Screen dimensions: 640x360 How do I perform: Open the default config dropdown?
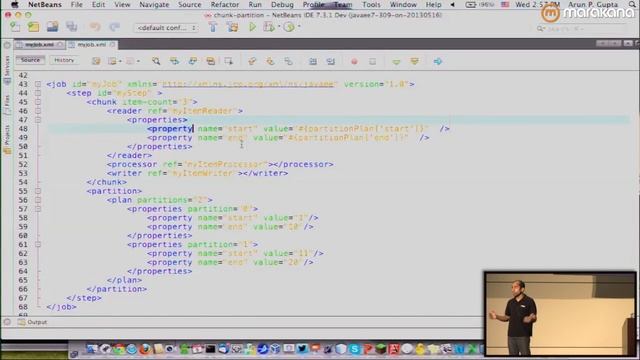point(166,28)
